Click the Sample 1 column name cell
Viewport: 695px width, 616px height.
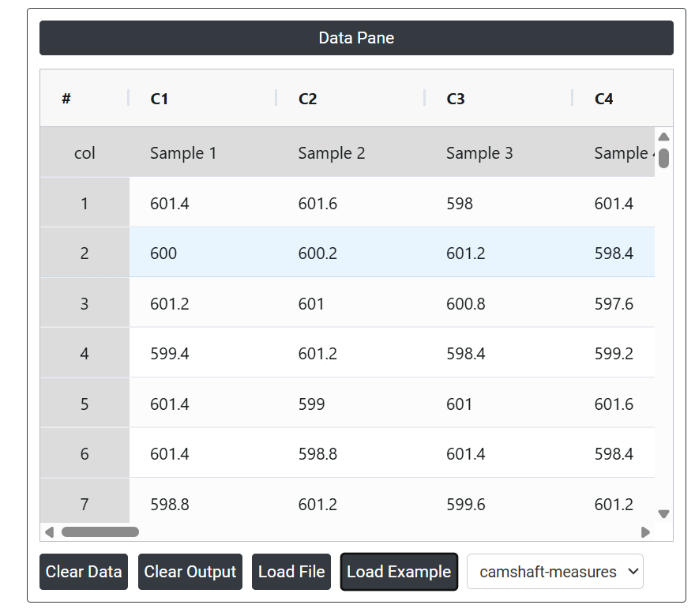click(x=183, y=153)
